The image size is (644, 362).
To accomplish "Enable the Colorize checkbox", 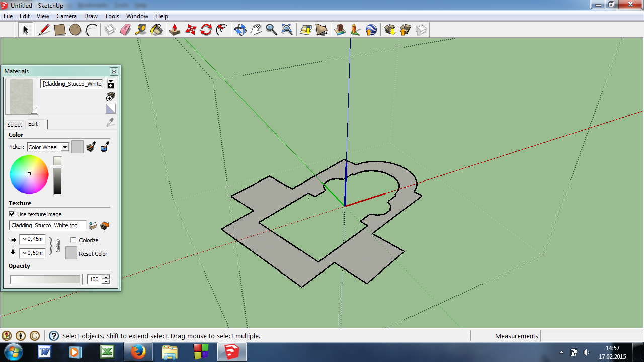I will (73, 240).
